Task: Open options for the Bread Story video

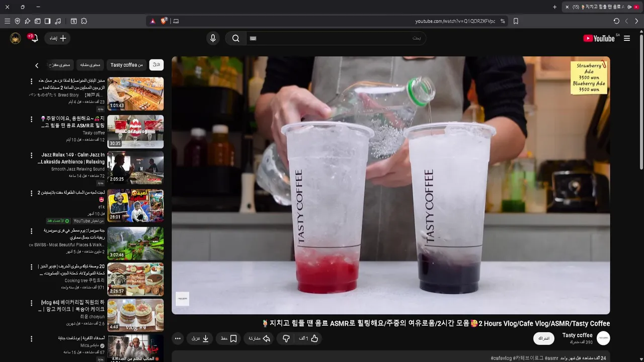Action: point(31,81)
